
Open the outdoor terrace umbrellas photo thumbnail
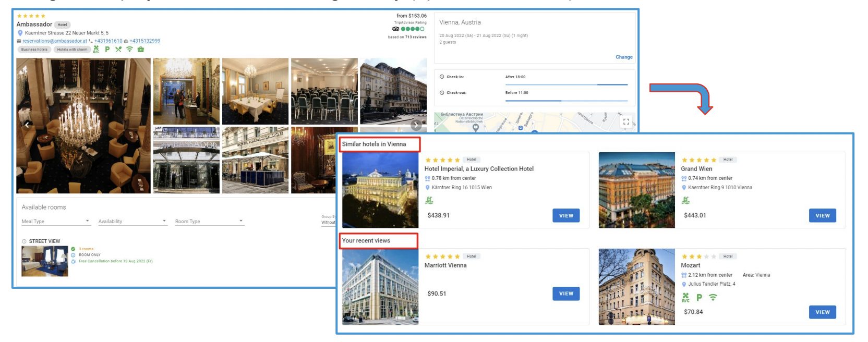click(x=255, y=160)
